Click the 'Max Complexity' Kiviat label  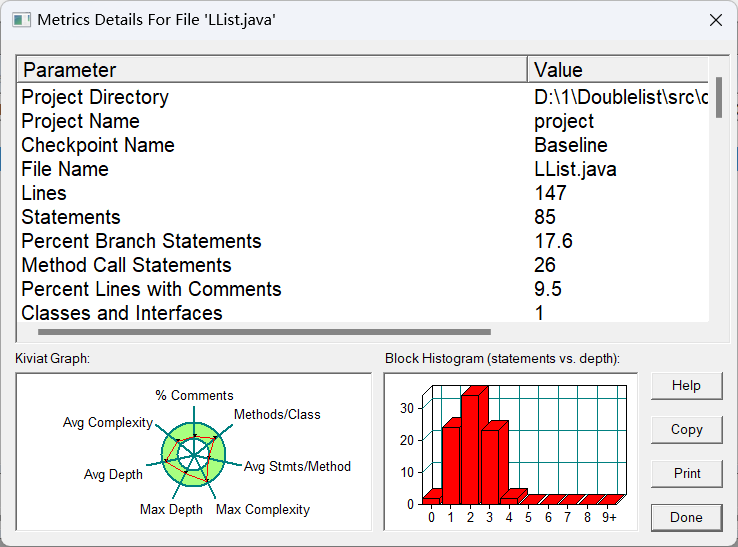click(x=263, y=510)
